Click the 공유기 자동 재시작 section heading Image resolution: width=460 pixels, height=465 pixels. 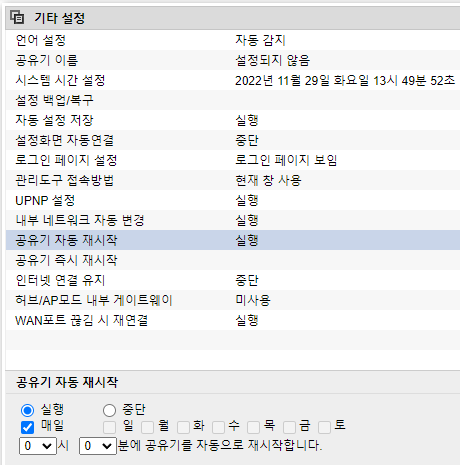(x=67, y=382)
